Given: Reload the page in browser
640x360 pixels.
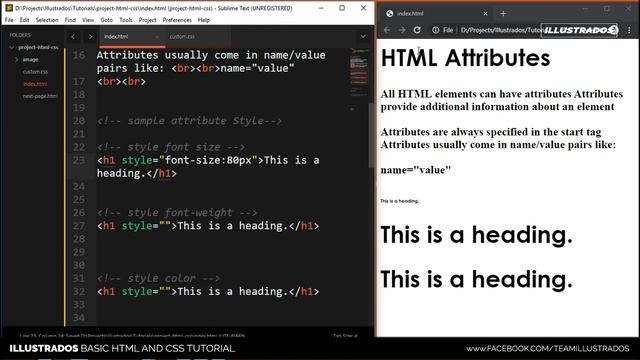Looking at the screenshot, I should (x=417, y=30).
